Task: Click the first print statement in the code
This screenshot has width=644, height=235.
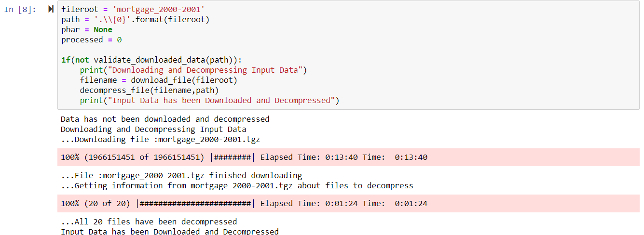Action: click(x=193, y=70)
